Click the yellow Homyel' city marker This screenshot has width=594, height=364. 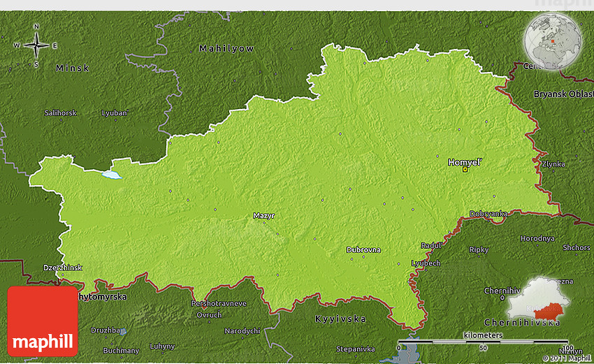(x=465, y=169)
